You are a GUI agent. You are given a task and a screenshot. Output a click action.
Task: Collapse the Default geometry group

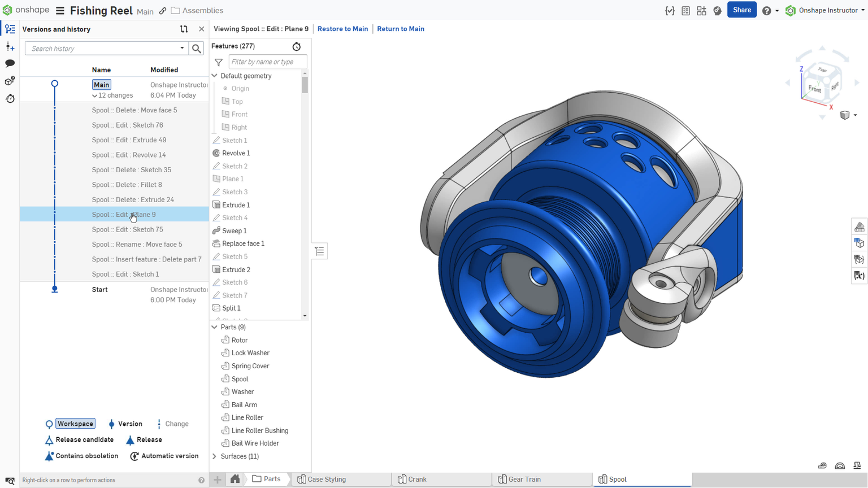click(214, 76)
